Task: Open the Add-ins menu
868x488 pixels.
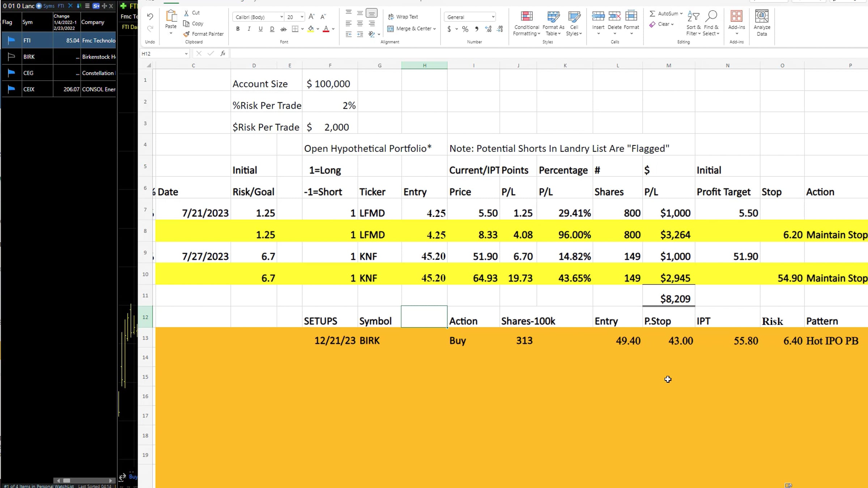Action: (x=736, y=23)
